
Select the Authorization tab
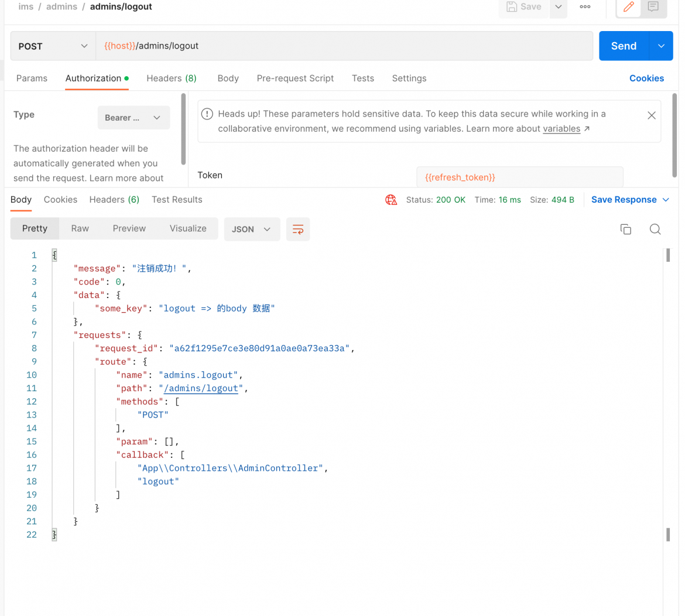pyautogui.click(x=97, y=78)
